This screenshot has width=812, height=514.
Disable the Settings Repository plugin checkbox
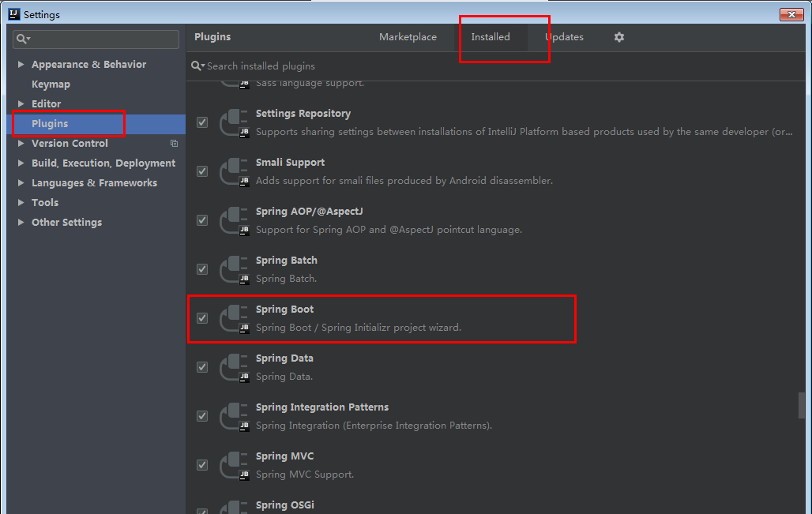(202, 122)
